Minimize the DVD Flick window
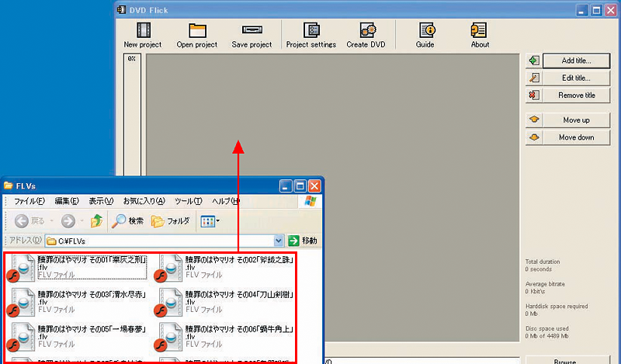The image size is (621, 364). click(x=581, y=10)
